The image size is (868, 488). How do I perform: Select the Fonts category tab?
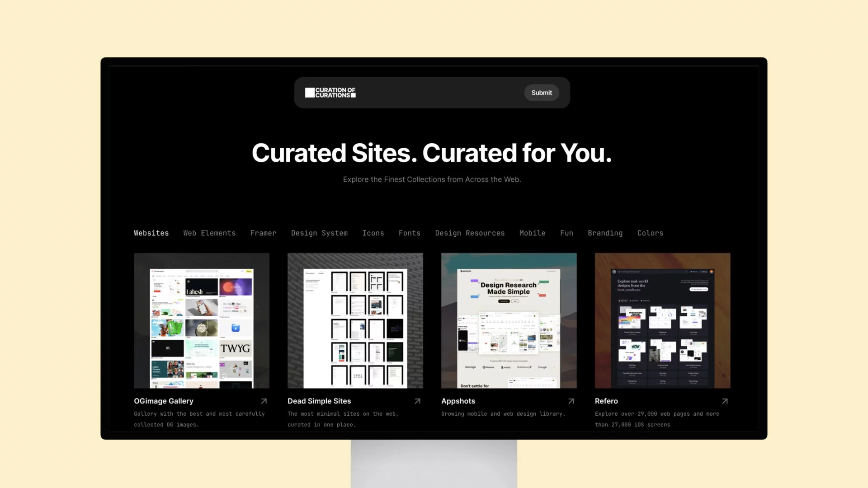pos(410,232)
